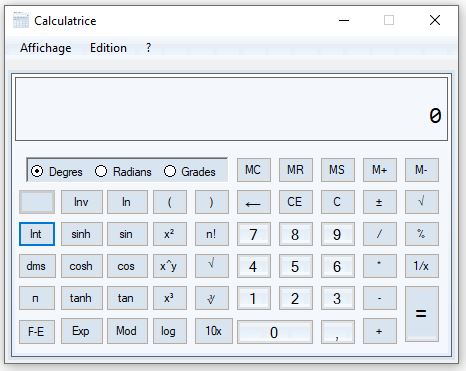Click the sinh button

click(x=82, y=234)
